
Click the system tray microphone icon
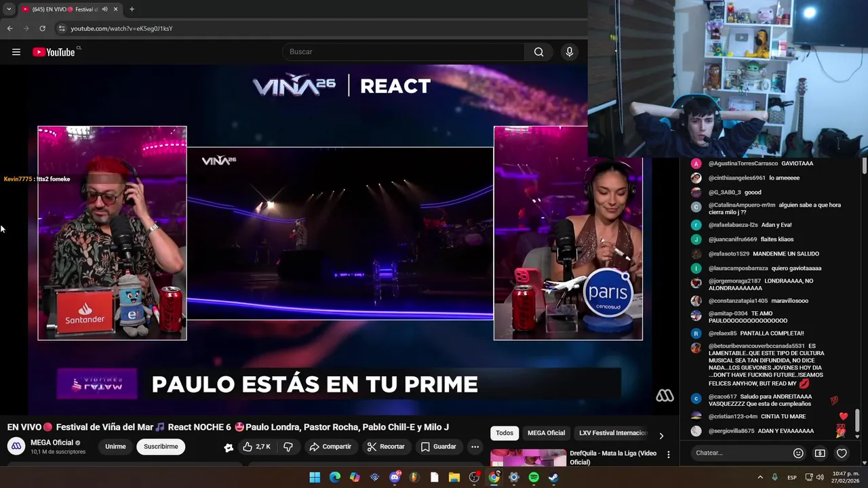click(x=775, y=478)
